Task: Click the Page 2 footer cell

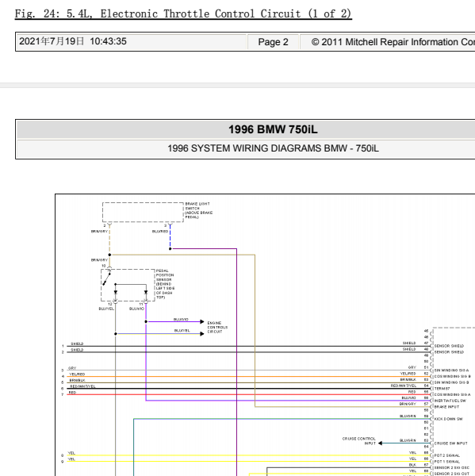Action: tap(273, 42)
